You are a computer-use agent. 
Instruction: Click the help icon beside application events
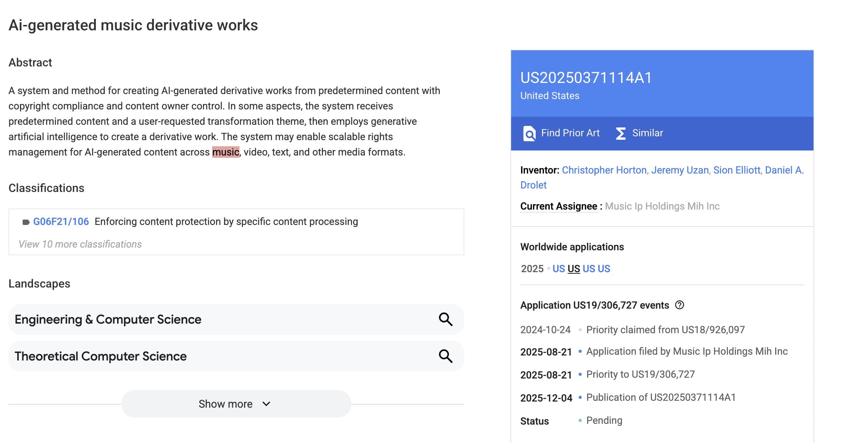click(680, 305)
